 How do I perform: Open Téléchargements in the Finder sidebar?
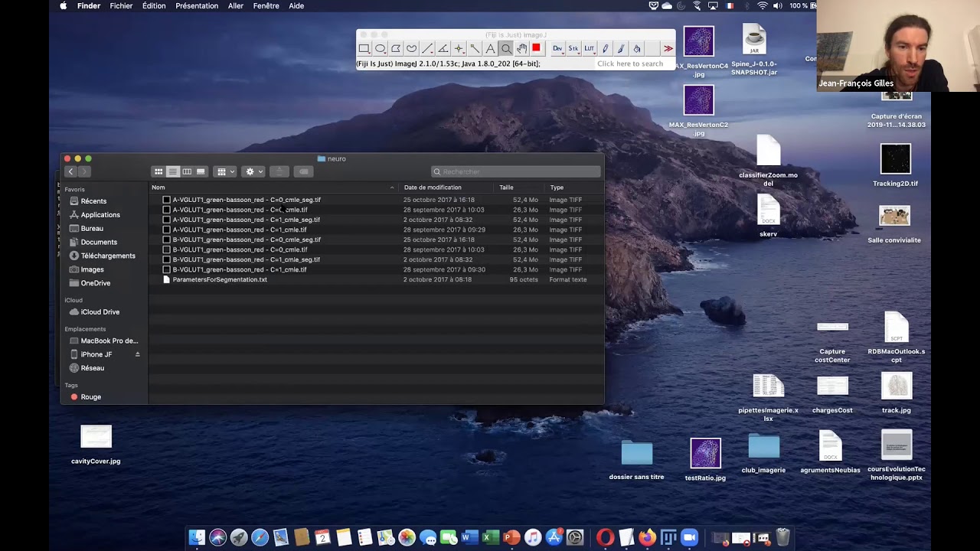[108, 256]
